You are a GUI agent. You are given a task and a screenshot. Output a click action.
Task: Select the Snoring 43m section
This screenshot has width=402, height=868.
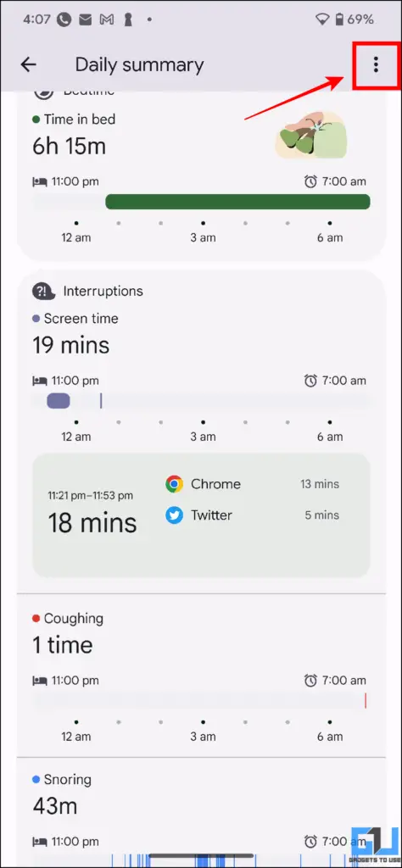pos(201,813)
